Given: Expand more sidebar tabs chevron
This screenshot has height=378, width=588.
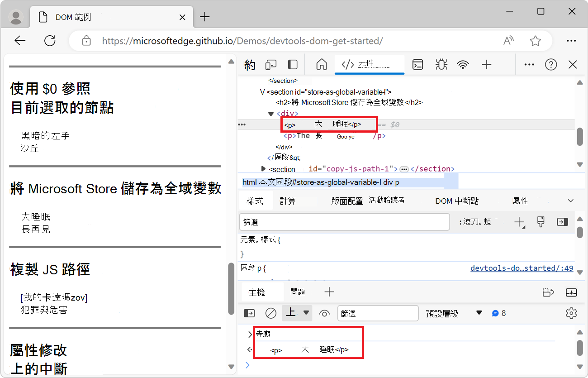Looking at the screenshot, I should [x=571, y=201].
